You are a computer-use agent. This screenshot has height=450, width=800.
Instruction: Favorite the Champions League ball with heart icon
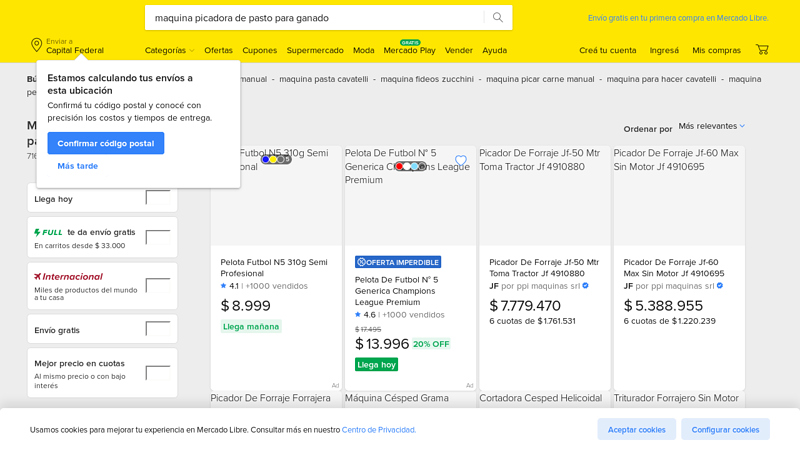pos(461,160)
